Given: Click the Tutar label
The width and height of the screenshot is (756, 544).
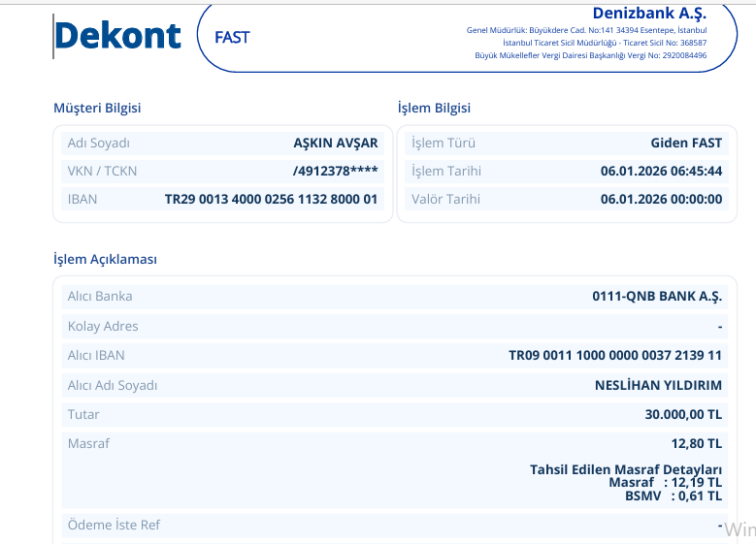Looking at the screenshot, I should click(x=83, y=414).
